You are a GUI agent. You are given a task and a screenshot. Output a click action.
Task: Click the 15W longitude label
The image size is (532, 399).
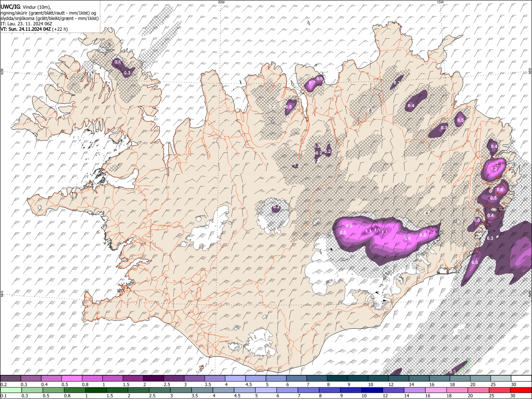click(x=440, y=2)
